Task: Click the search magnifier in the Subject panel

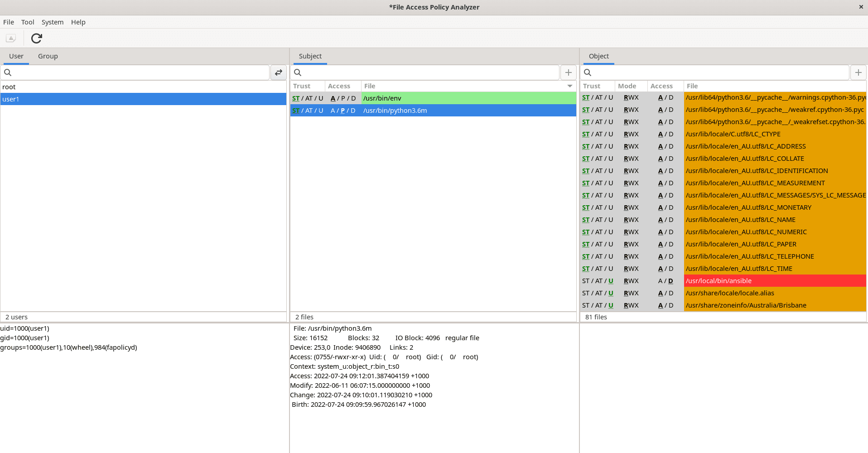Action: (298, 72)
